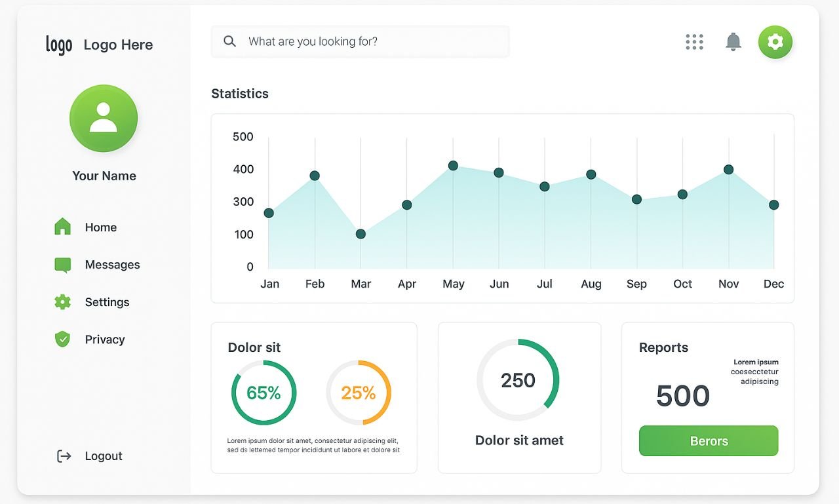Click the apps grid icon in header
Viewport: 839px width, 504px height.
coord(694,42)
